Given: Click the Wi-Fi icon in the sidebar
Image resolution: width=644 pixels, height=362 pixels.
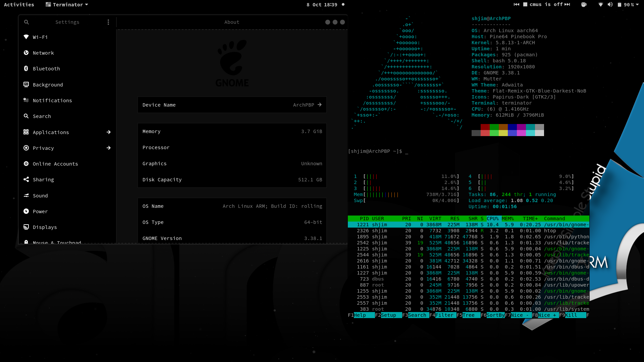Looking at the screenshot, I should pyautogui.click(x=26, y=37).
